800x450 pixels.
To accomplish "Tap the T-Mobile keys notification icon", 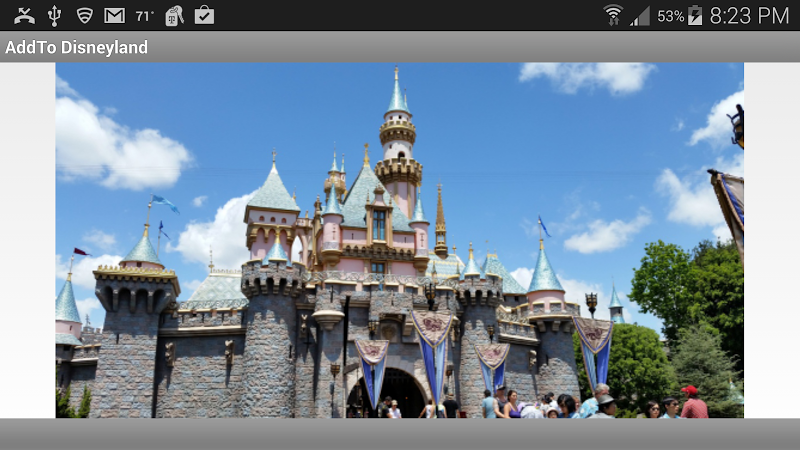I will pyautogui.click(x=174, y=15).
